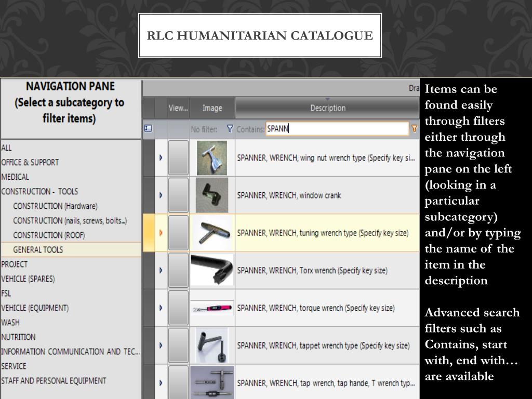Click the filter row indicator icon
532x399 pixels.
[x=148, y=129]
